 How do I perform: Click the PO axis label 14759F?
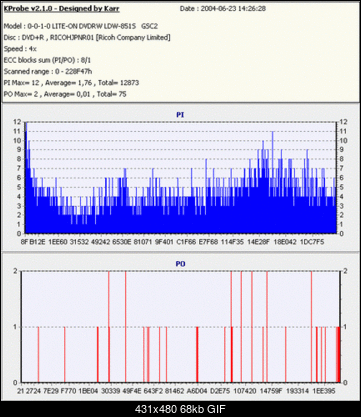(271, 390)
